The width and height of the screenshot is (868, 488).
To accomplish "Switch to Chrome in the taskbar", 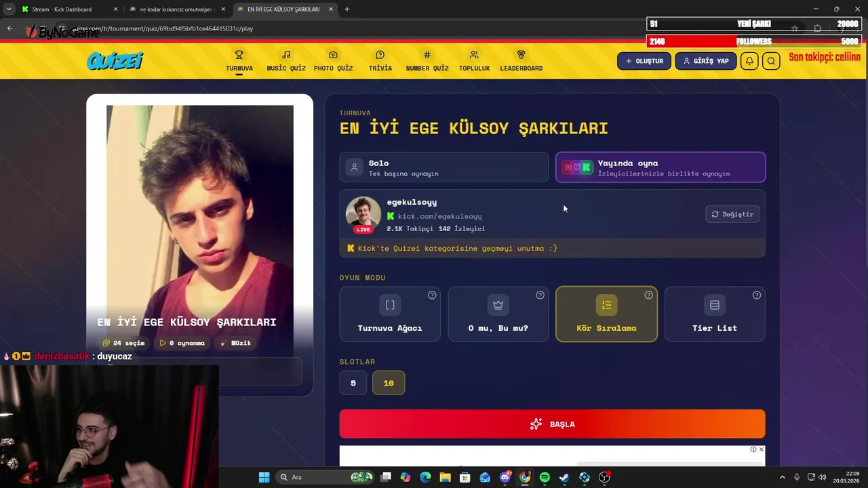I will click(525, 477).
